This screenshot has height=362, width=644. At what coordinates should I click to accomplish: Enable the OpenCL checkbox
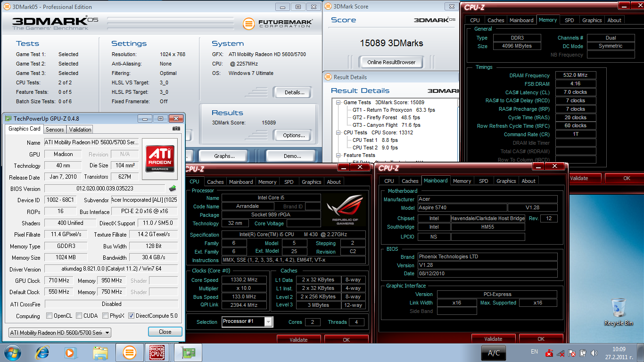[x=49, y=316]
